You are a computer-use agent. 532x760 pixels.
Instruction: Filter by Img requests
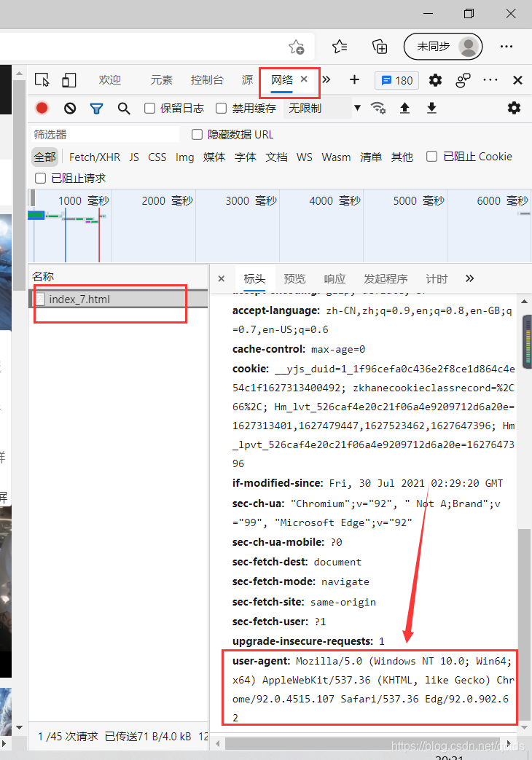point(185,157)
